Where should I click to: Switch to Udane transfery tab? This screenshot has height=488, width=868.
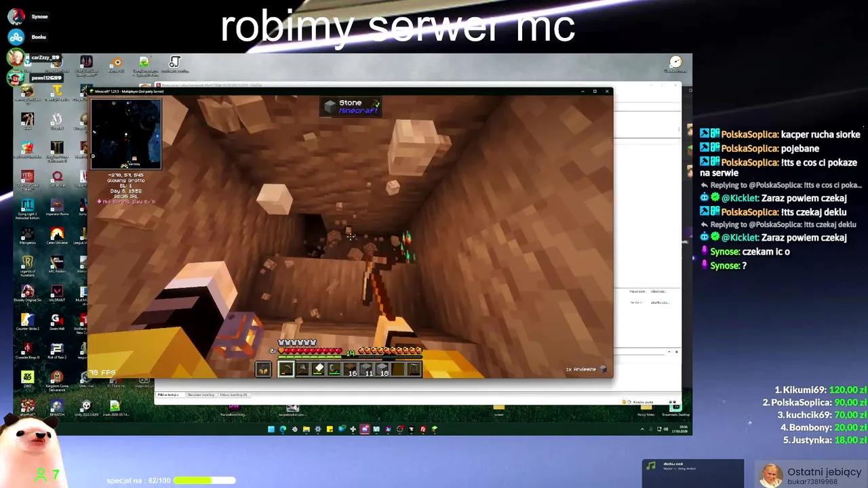tap(233, 394)
